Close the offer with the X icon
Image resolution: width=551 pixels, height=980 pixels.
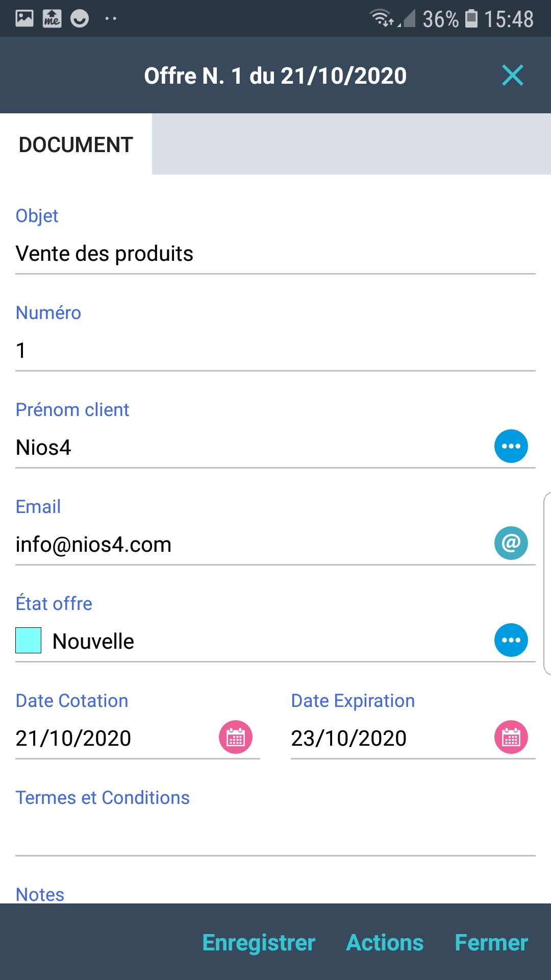[x=512, y=76]
